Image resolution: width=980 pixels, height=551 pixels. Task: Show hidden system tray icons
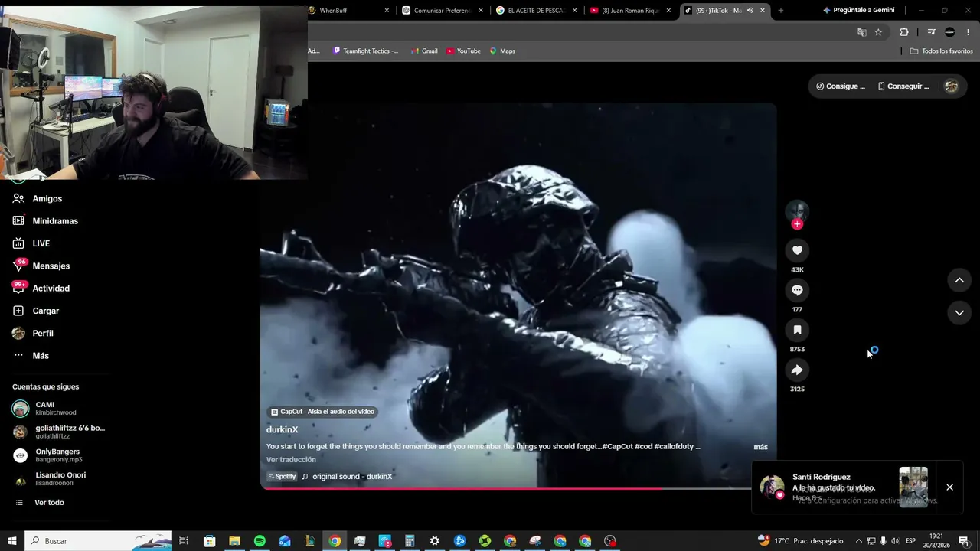pyautogui.click(x=858, y=541)
